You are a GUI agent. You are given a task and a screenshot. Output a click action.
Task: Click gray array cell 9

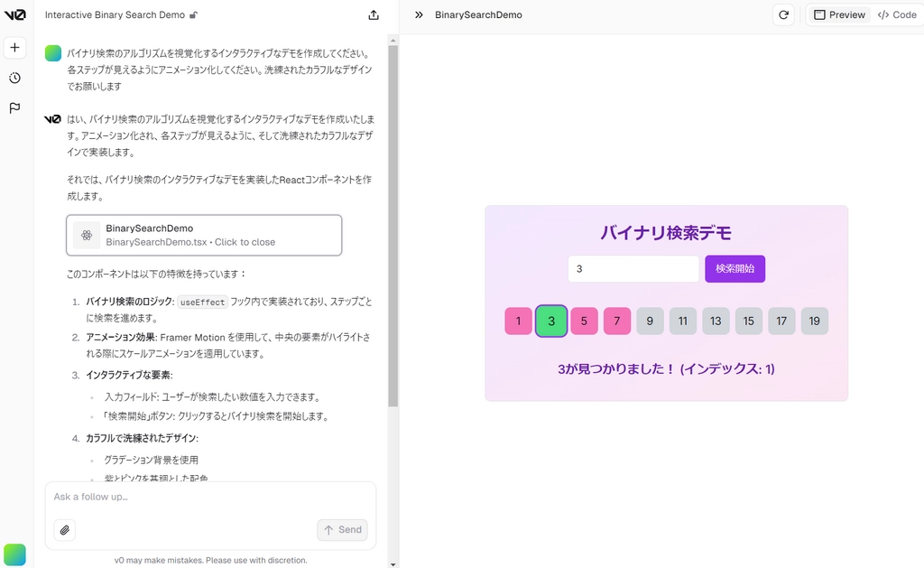(x=650, y=321)
